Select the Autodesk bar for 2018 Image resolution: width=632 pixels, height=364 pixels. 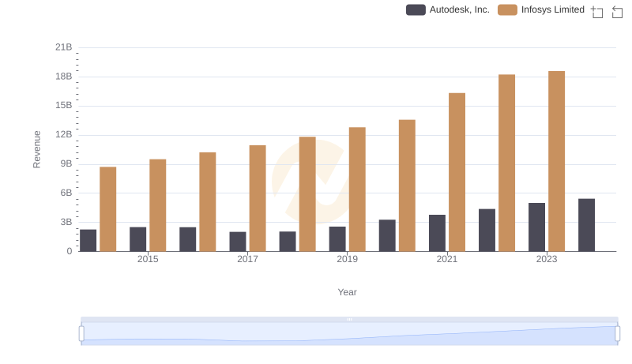click(288, 241)
